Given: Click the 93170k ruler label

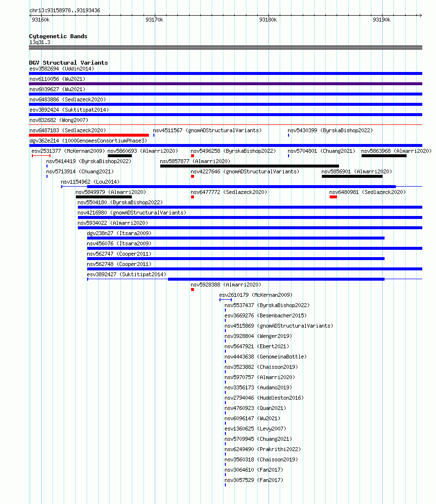Looking at the screenshot, I should pos(154,20).
